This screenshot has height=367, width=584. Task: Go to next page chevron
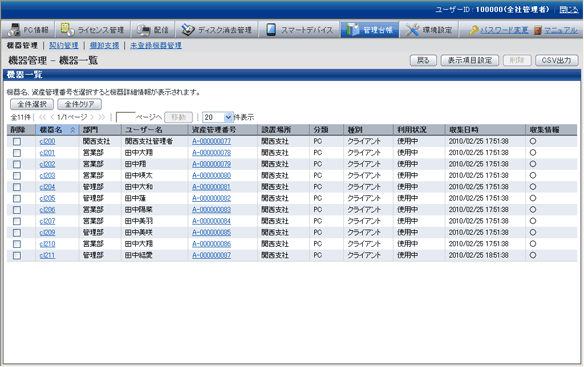[92, 117]
